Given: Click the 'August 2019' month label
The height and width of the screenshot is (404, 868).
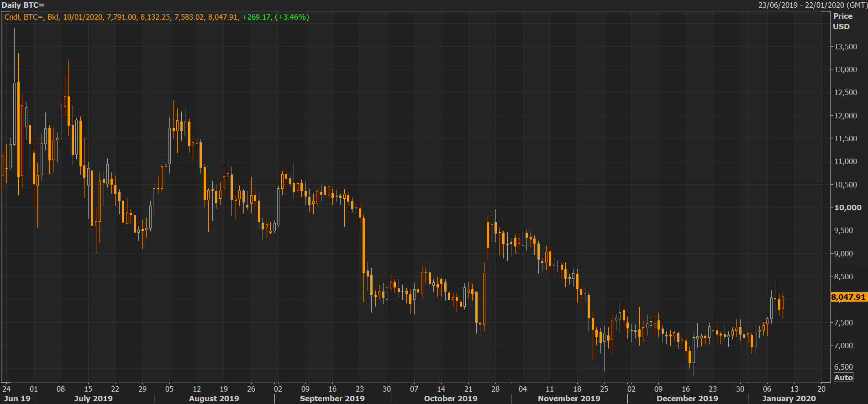Looking at the screenshot, I should point(214,399).
